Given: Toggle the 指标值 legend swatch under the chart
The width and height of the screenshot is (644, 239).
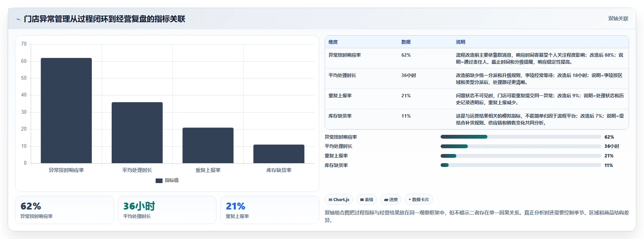Looking at the screenshot, I should click(159, 180).
